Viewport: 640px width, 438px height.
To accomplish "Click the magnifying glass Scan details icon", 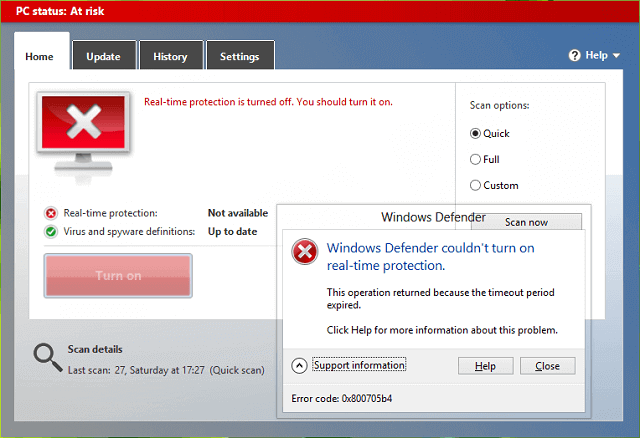I will [x=46, y=357].
